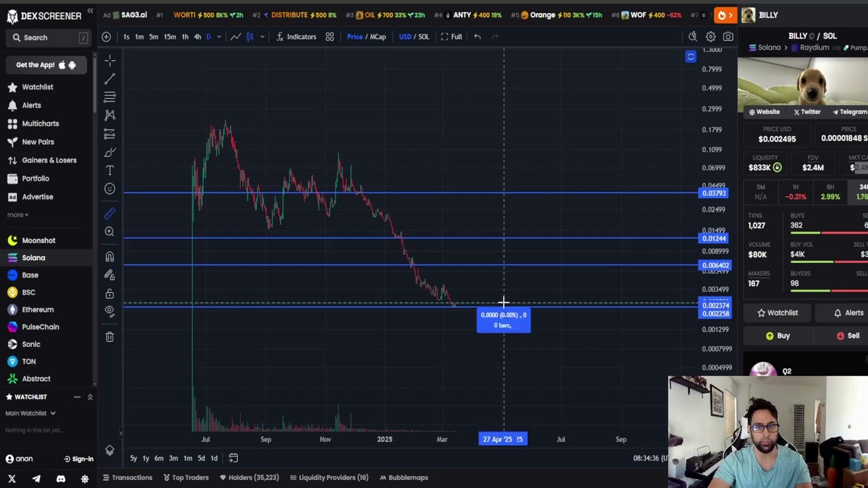The image size is (868, 488).
Task: Expand the Watchlist panel with X arrows
Action: (x=90, y=397)
